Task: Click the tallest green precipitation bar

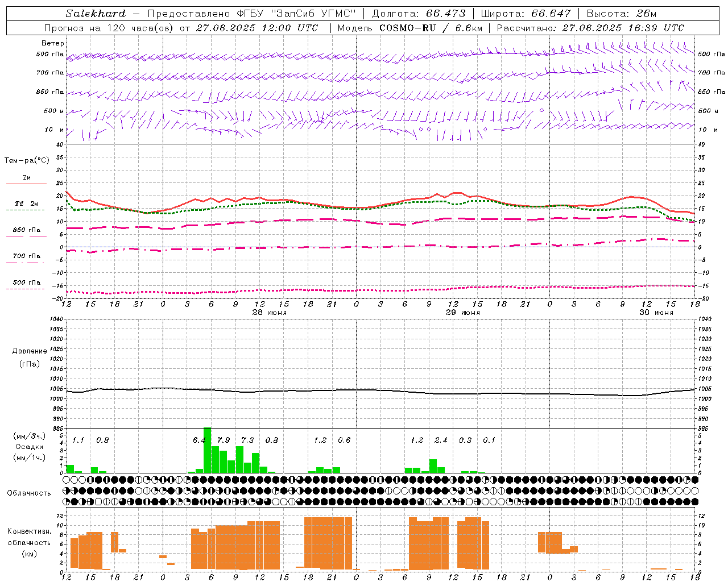Action: tap(208, 450)
